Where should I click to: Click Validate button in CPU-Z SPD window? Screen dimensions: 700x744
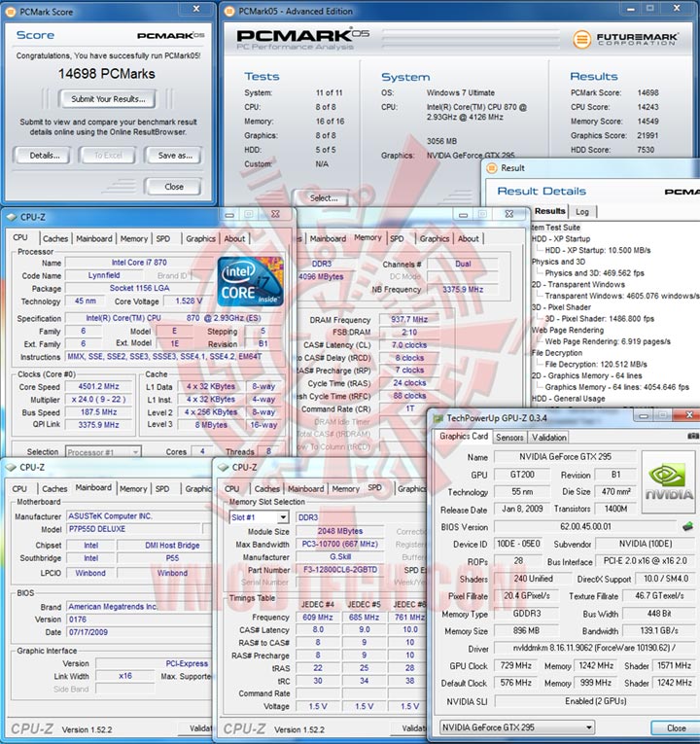tap(409, 727)
